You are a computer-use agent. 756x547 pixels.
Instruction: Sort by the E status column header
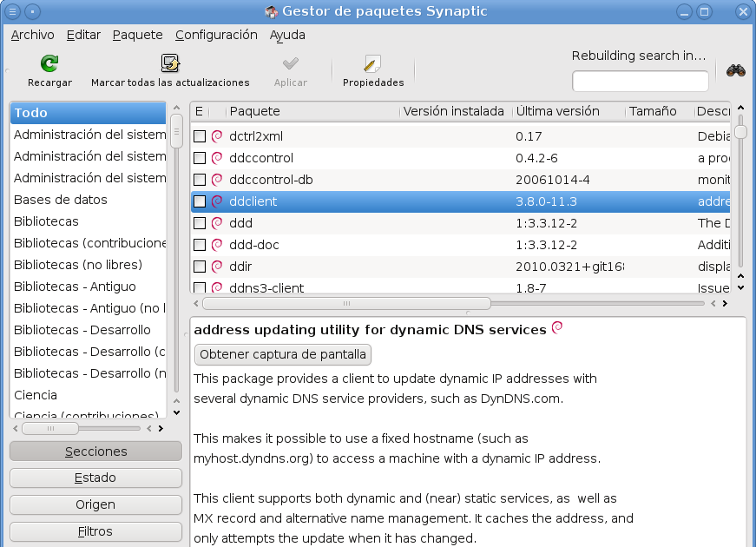tap(200, 111)
